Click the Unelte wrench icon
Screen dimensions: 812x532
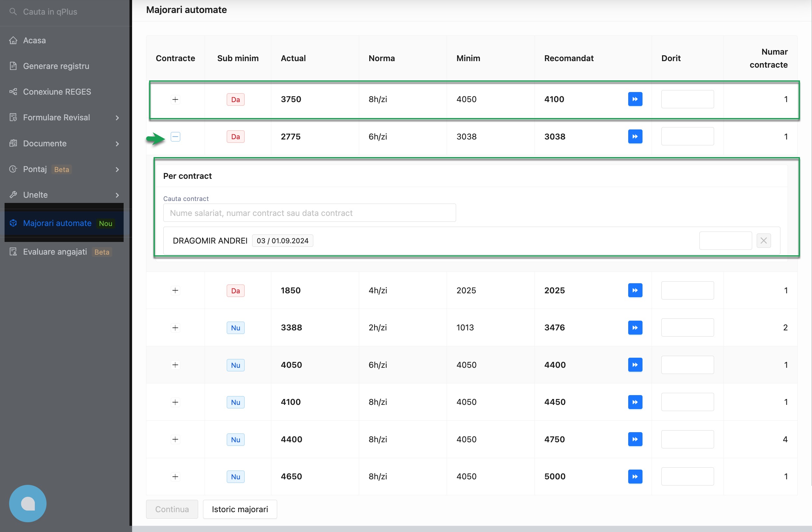(13, 195)
